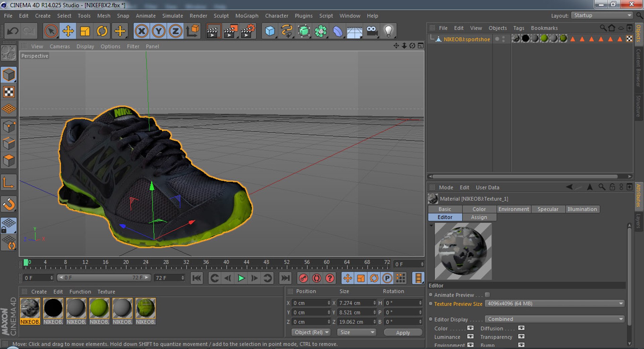Open the Size mode dropdown in the Coordinates panel
This screenshot has width=644, height=349.
(357, 332)
